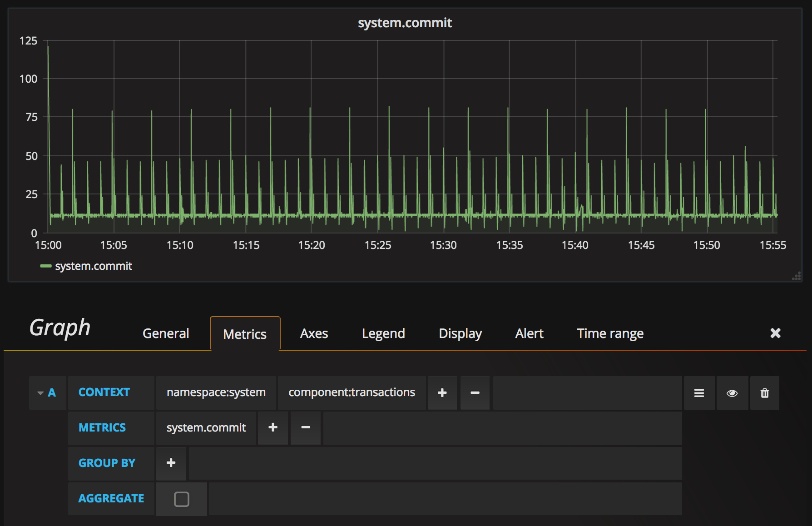The height and width of the screenshot is (526, 812).
Task: Tick the Aggregate checkbox
Action: 182,499
